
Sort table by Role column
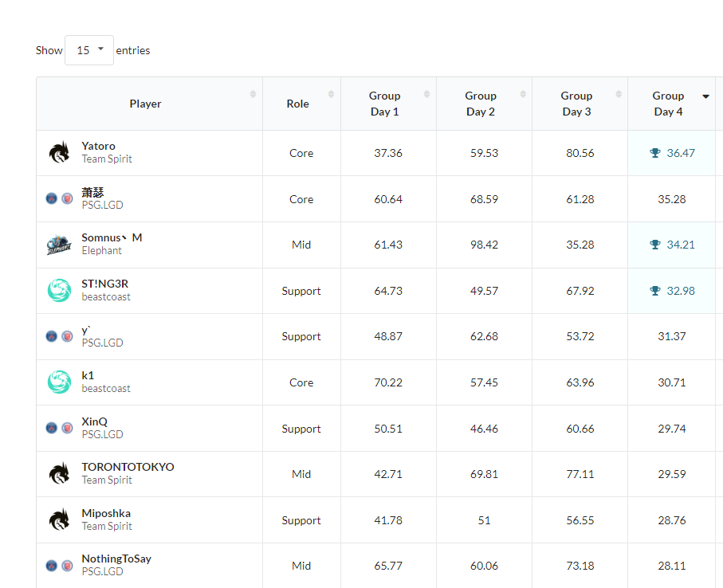point(297,104)
